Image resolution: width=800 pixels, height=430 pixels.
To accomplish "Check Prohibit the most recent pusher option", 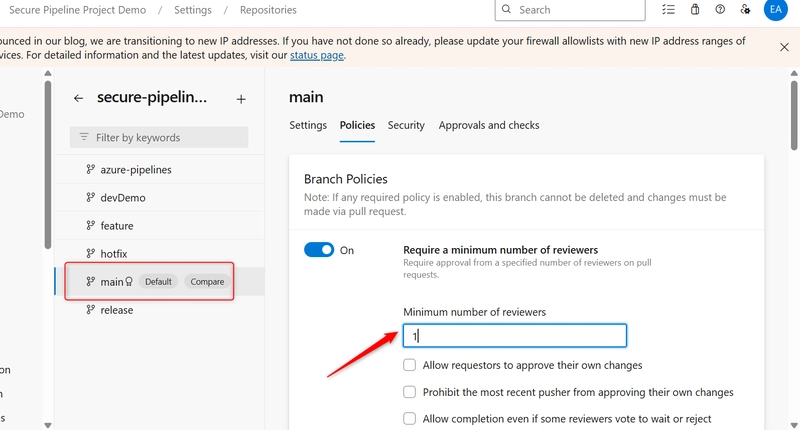I will [410, 392].
